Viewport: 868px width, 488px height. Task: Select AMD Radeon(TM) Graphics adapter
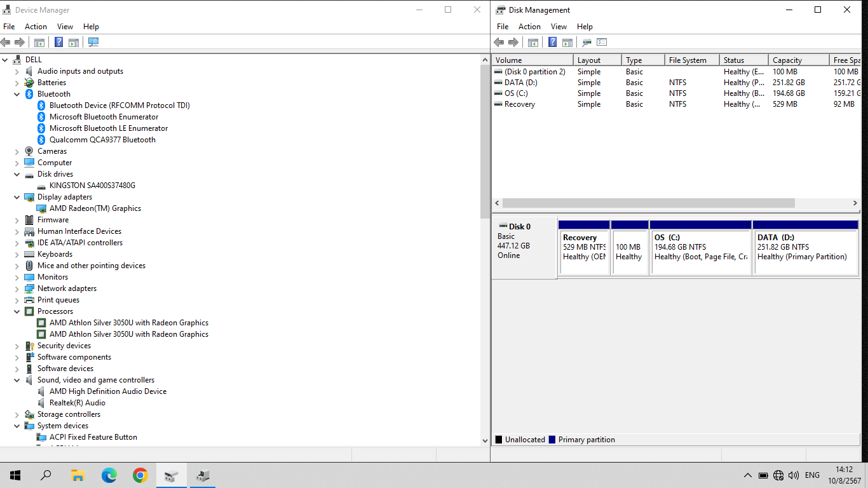coord(95,208)
